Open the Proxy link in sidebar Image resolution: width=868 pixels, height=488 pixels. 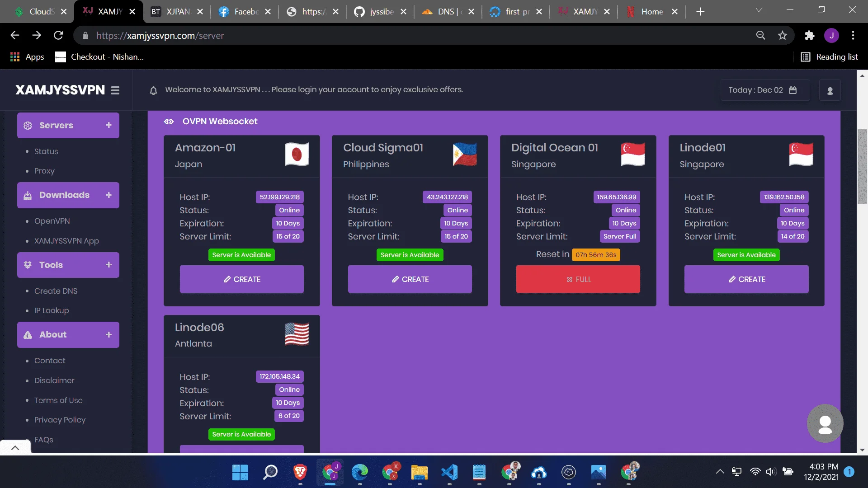[44, 171]
